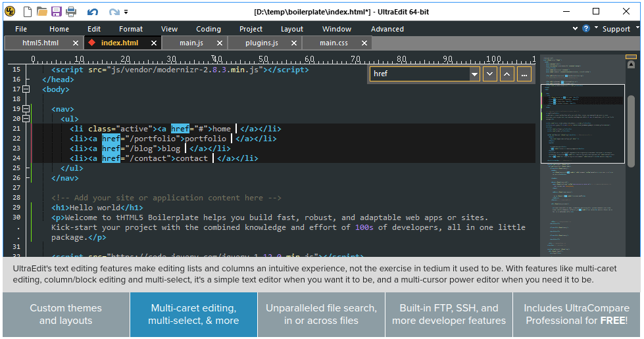Image resolution: width=644 pixels, height=339 pixels.
Task: Select Unparalleled file search feature
Action: tap(321, 315)
